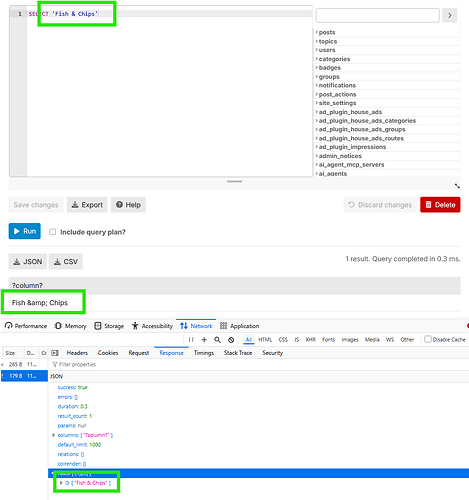Open the Accessibility devtools tab
This screenshot has height=500, width=469.
(x=152, y=326)
